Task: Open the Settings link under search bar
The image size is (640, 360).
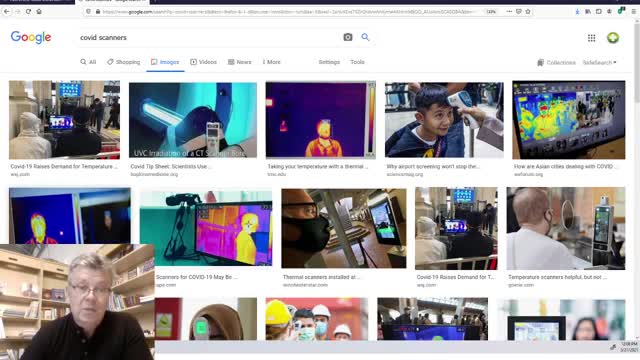Action: pos(329,62)
